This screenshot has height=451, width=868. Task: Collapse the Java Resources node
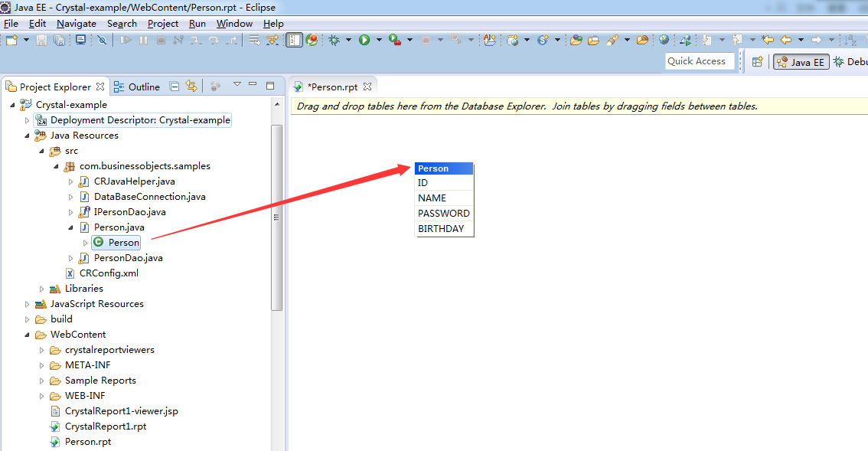(27, 136)
